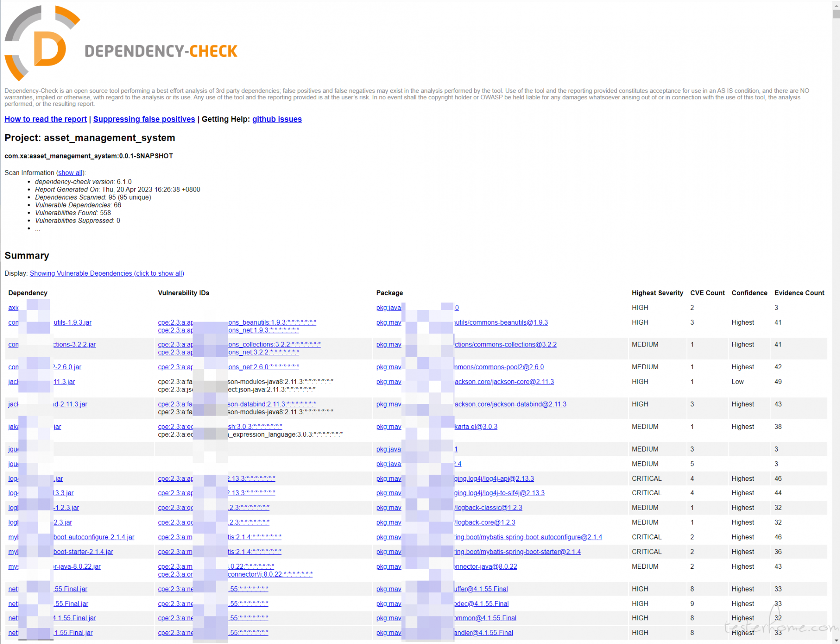Click the vertical scrollbar down arrow
Image resolution: width=840 pixels, height=644 pixels.
tap(836, 640)
